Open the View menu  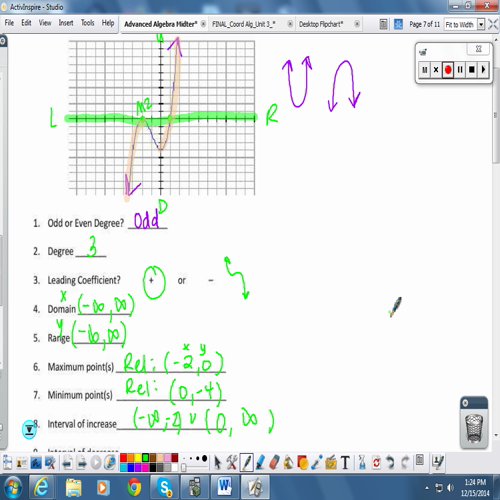(45, 23)
